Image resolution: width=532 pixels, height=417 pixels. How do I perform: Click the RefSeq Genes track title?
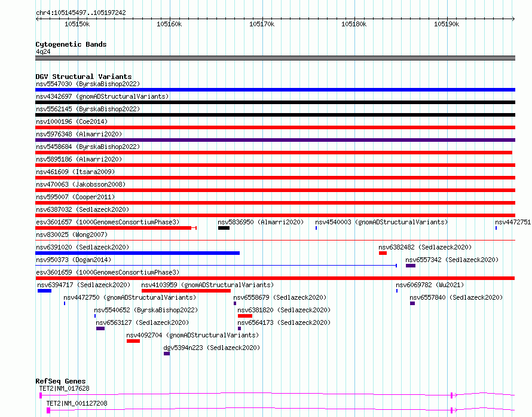click(x=60, y=381)
